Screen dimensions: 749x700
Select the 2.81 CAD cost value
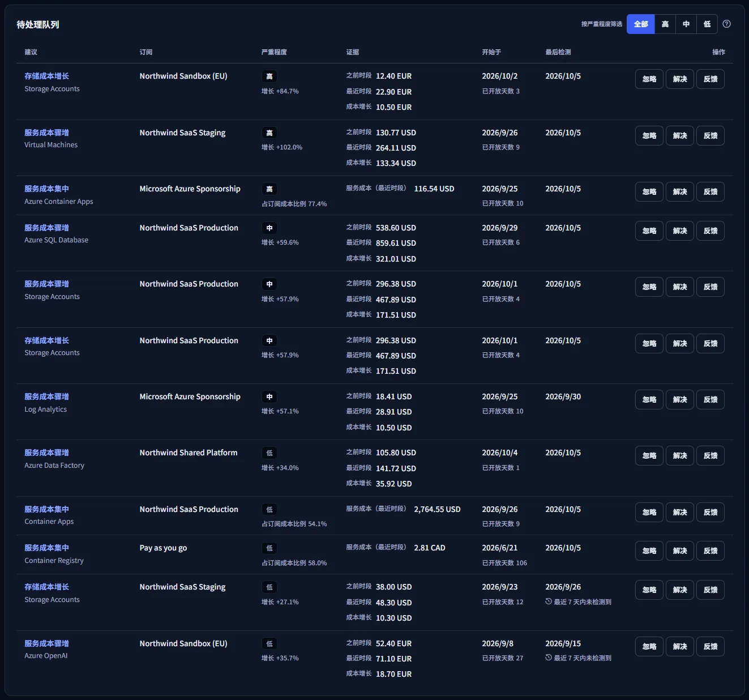pos(430,548)
